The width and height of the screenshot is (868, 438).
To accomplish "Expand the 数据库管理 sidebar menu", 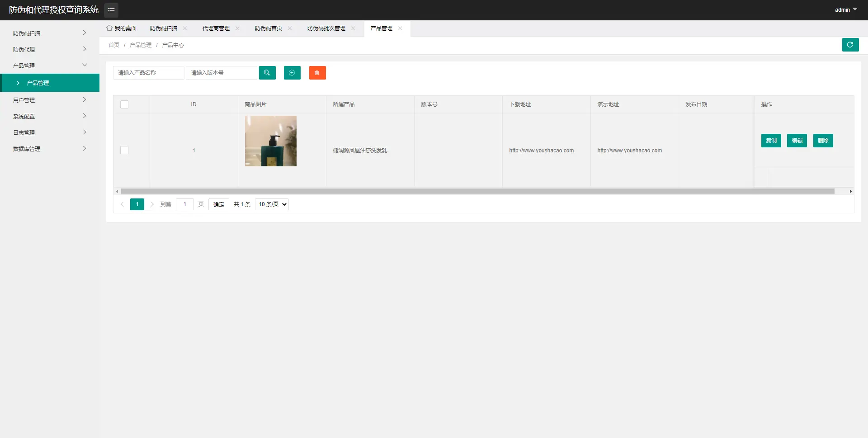I will point(50,149).
